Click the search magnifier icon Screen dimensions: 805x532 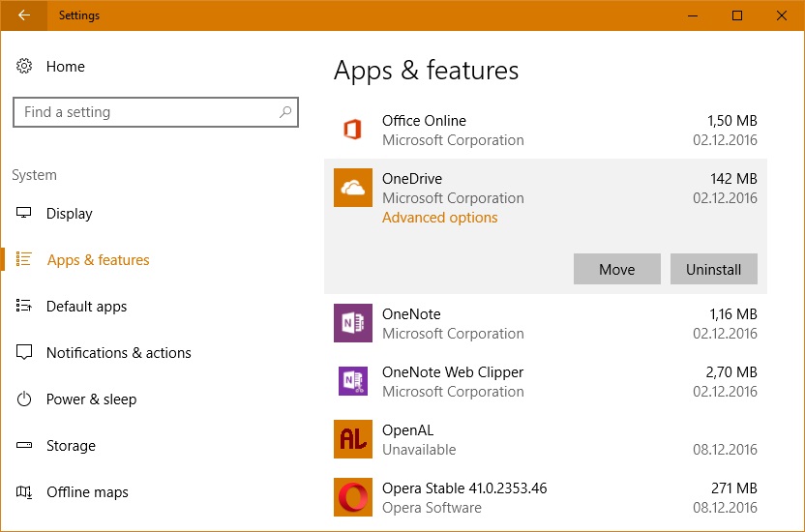point(285,112)
